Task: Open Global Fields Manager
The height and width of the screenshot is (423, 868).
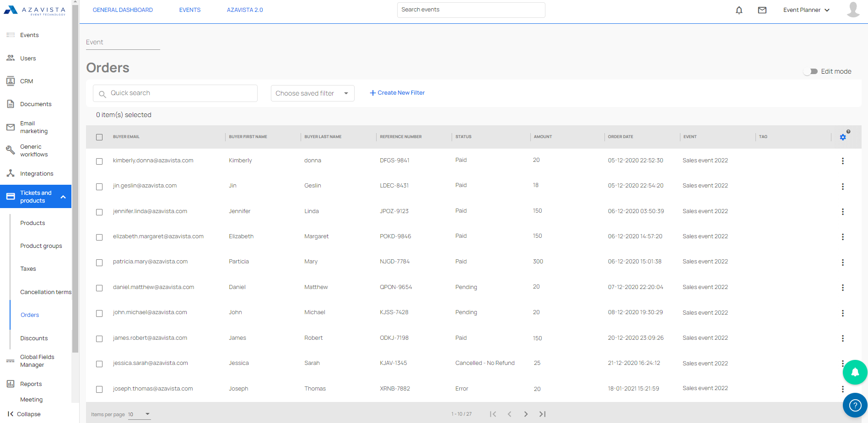Action: pos(37,361)
